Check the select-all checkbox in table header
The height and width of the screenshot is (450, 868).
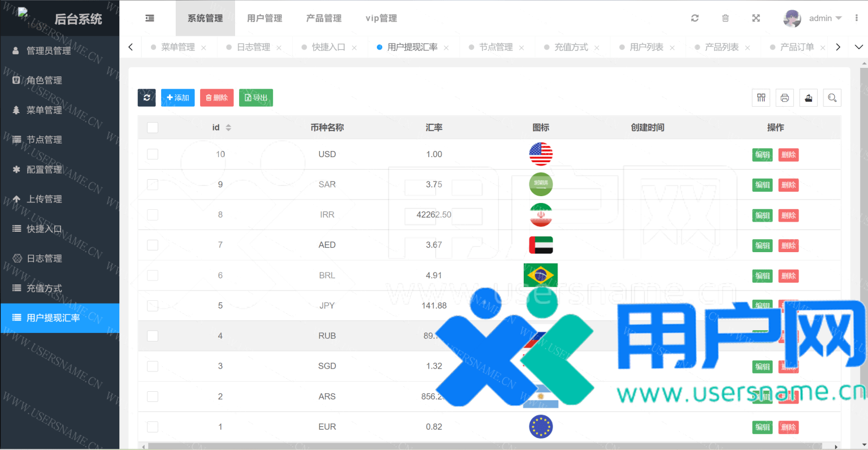[x=153, y=128]
